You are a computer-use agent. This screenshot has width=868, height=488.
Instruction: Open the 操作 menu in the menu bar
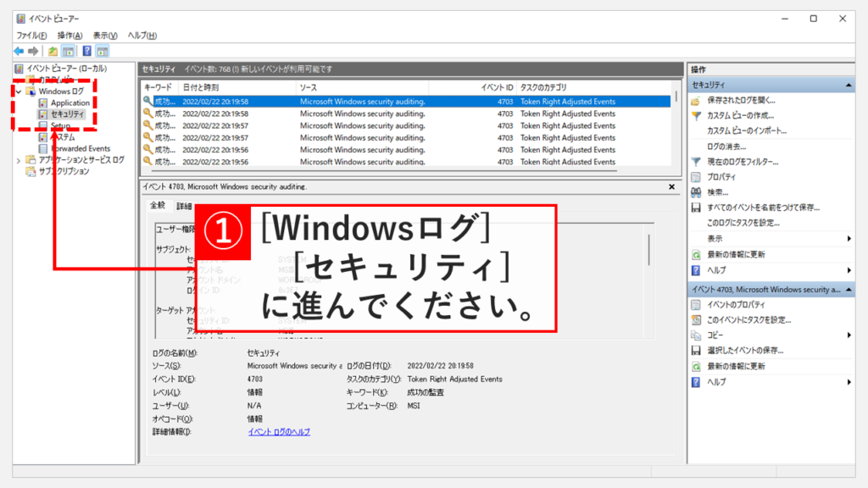[70, 36]
